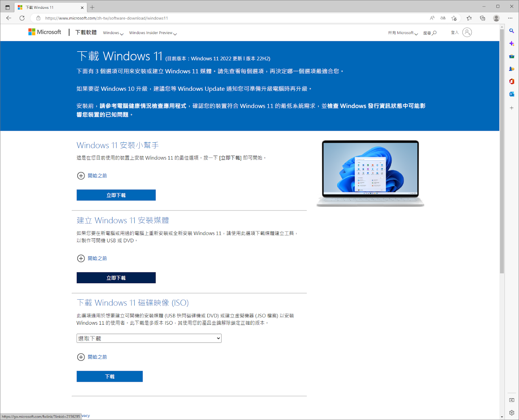This screenshot has height=420, width=519.
Task: Open sidebar Outlook icon
Action: [512, 94]
